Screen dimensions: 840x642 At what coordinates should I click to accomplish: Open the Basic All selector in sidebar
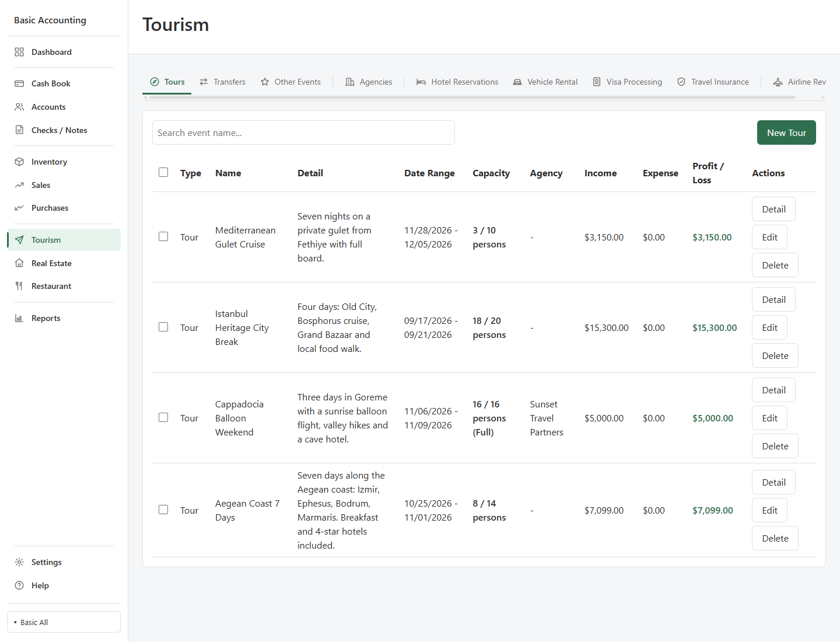click(64, 622)
